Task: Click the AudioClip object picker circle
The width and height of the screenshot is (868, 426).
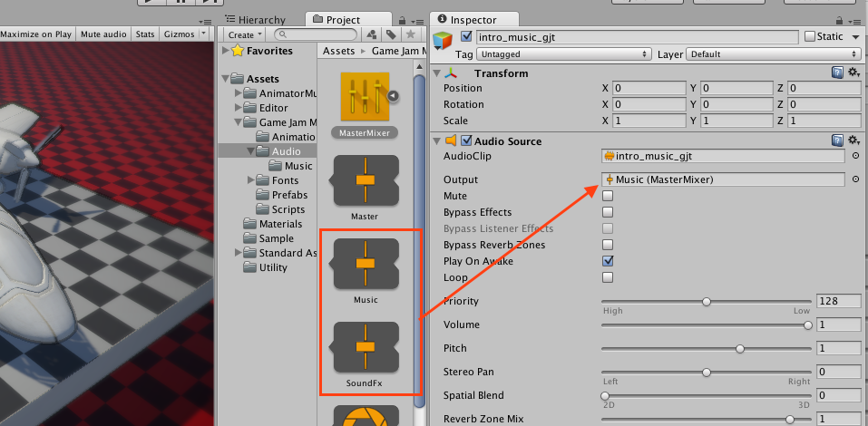Action: click(856, 156)
